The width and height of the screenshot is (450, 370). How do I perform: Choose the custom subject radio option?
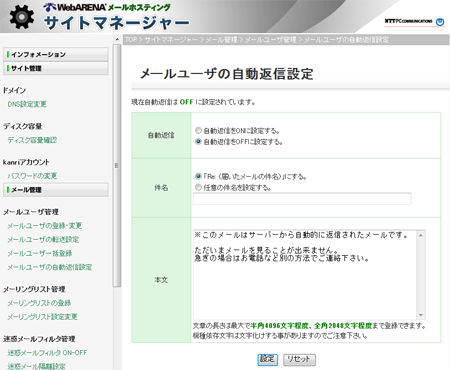(198, 187)
